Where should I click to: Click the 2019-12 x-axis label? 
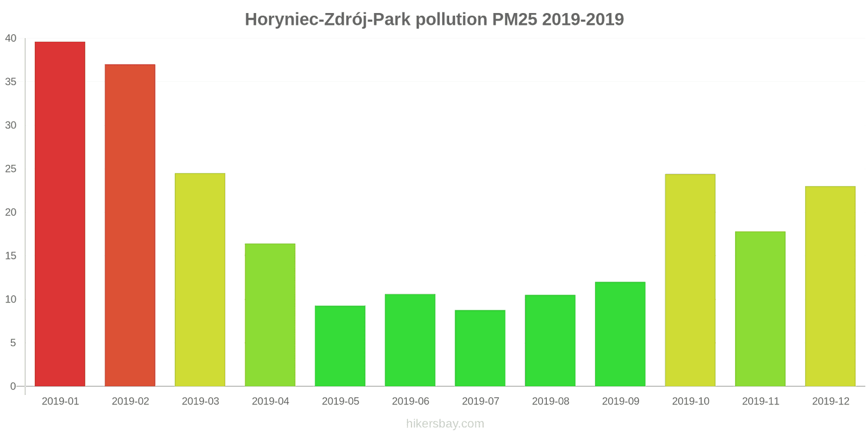[830, 401]
